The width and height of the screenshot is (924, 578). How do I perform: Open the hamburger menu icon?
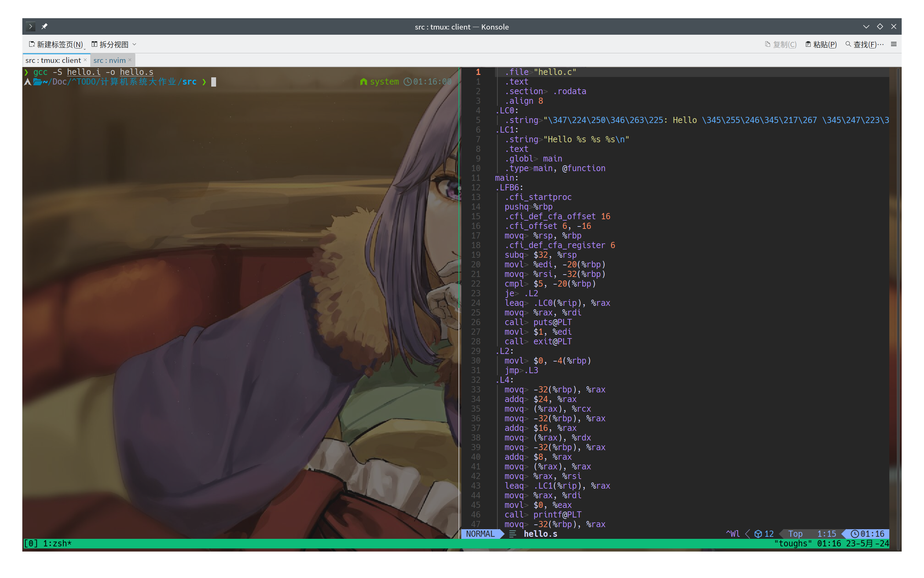point(893,44)
